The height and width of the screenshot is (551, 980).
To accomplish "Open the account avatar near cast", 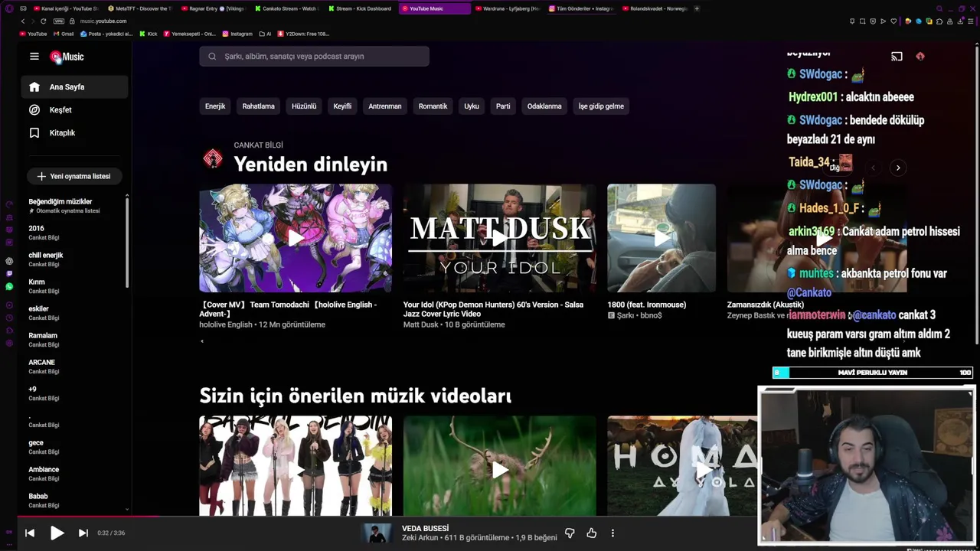I will tap(920, 56).
